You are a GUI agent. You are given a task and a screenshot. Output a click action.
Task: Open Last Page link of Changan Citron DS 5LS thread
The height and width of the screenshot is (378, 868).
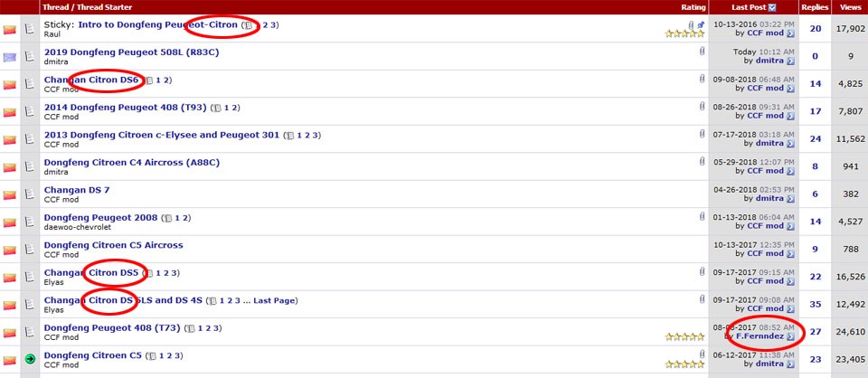click(x=274, y=300)
